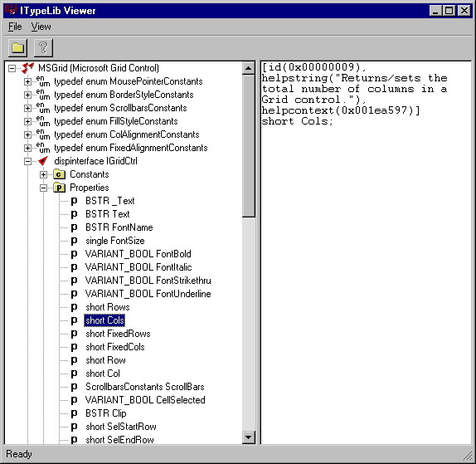This screenshot has height=464, width=476.
Task: Click property icon beside BSTR _Text
Action: [74, 201]
